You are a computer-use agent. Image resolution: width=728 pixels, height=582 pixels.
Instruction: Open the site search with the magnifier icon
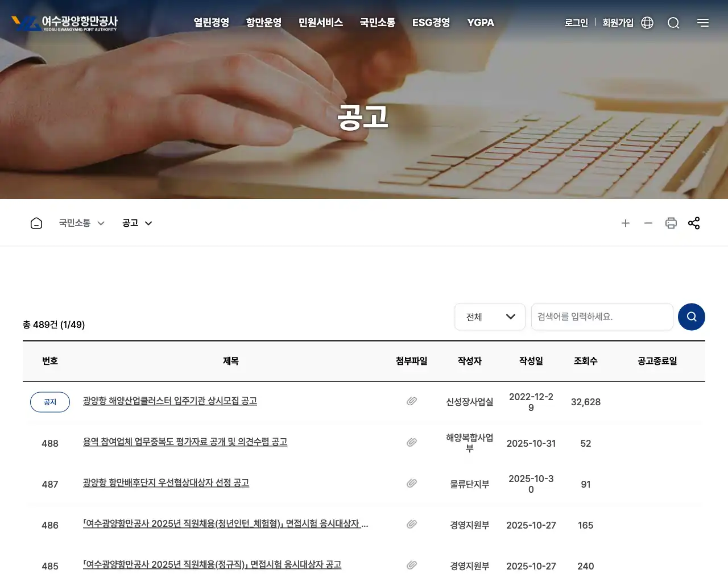(x=674, y=23)
